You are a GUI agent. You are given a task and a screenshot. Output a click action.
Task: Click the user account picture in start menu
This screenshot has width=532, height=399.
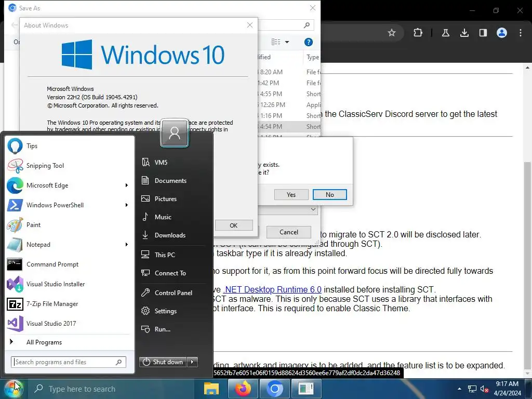click(175, 133)
